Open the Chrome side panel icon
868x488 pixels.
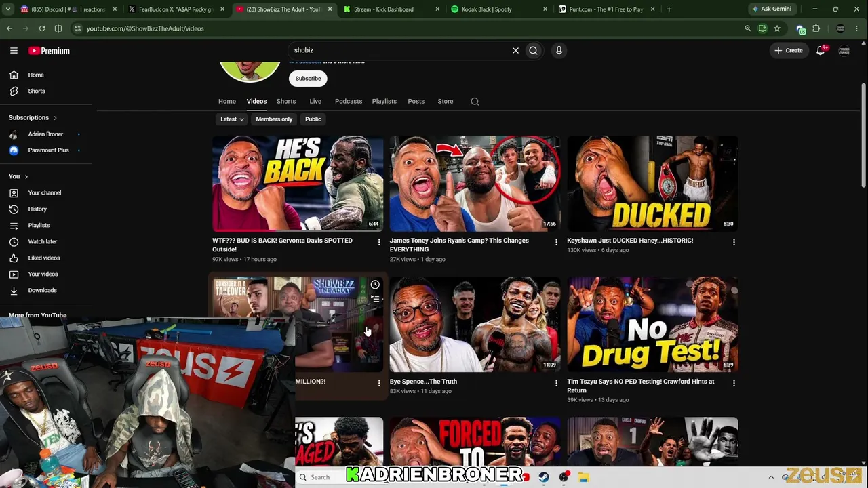58,28
